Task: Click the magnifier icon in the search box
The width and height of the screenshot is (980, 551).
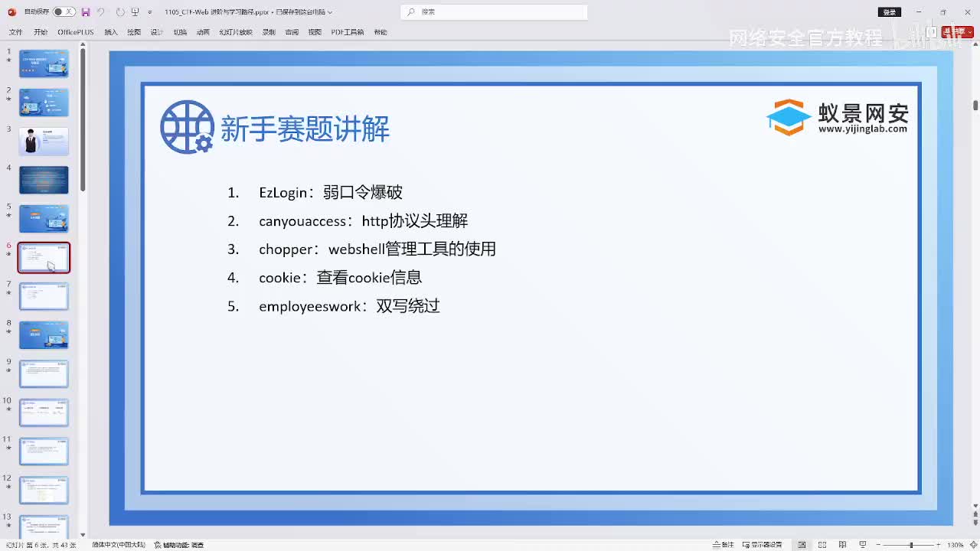Action: pos(411,12)
